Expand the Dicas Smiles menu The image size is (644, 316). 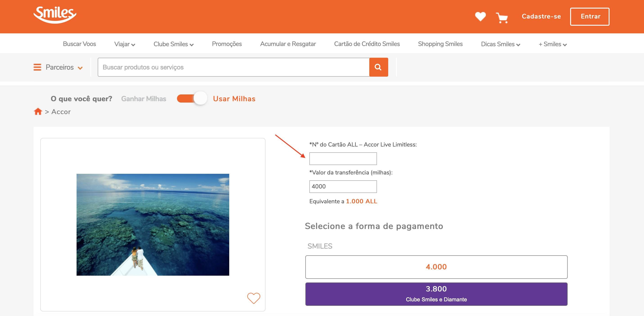click(x=501, y=44)
